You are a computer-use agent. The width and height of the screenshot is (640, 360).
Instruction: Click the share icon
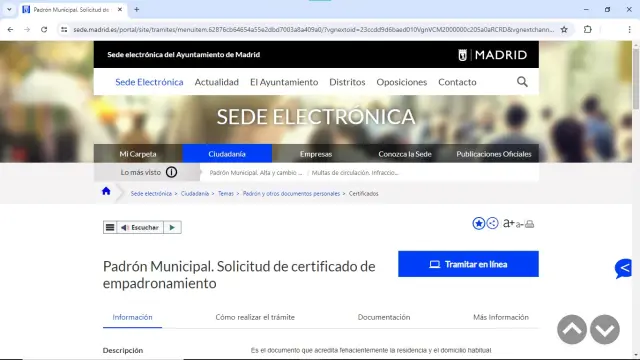(493, 223)
